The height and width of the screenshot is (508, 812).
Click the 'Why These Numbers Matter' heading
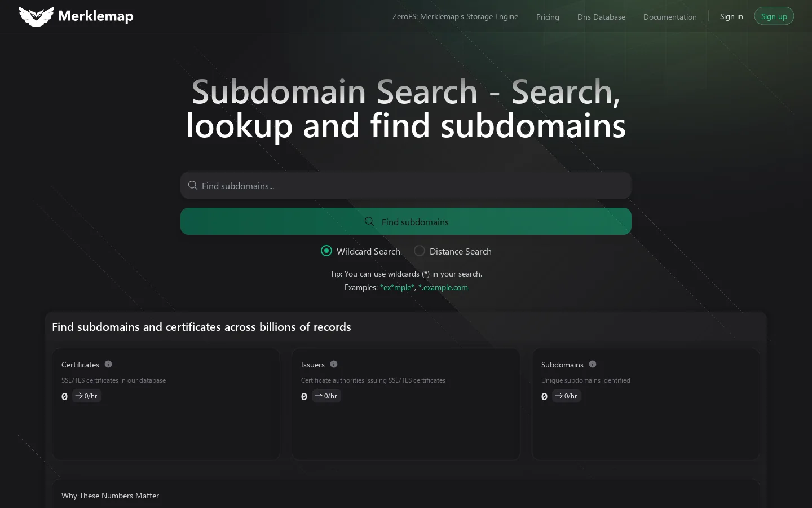click(110, 496)
